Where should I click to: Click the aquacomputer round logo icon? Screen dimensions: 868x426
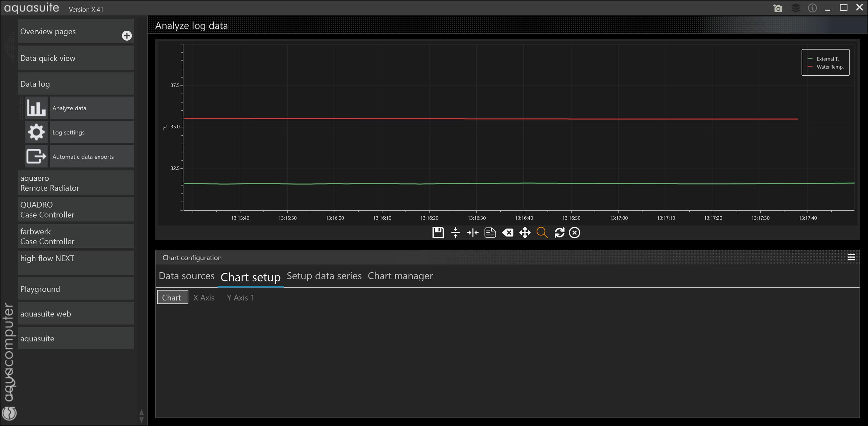(x=9, y=413)
